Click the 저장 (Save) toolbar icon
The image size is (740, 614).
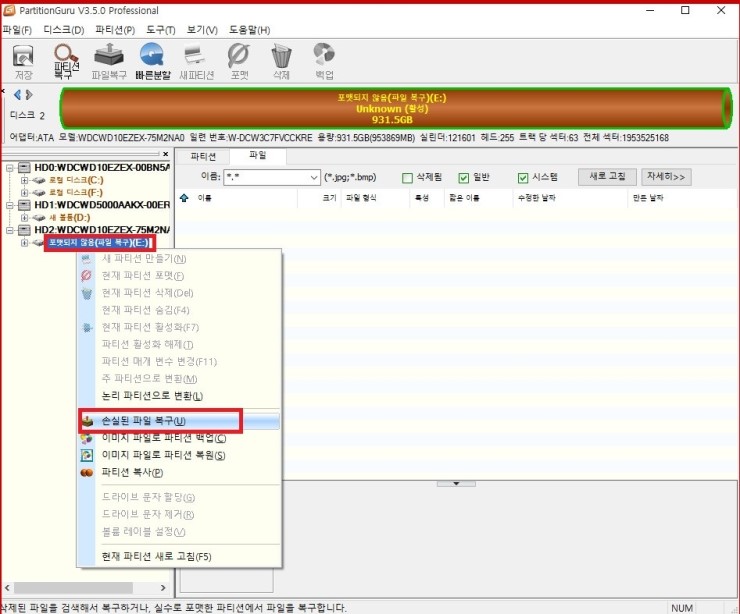pyautogui.click(x=23, y=62)
